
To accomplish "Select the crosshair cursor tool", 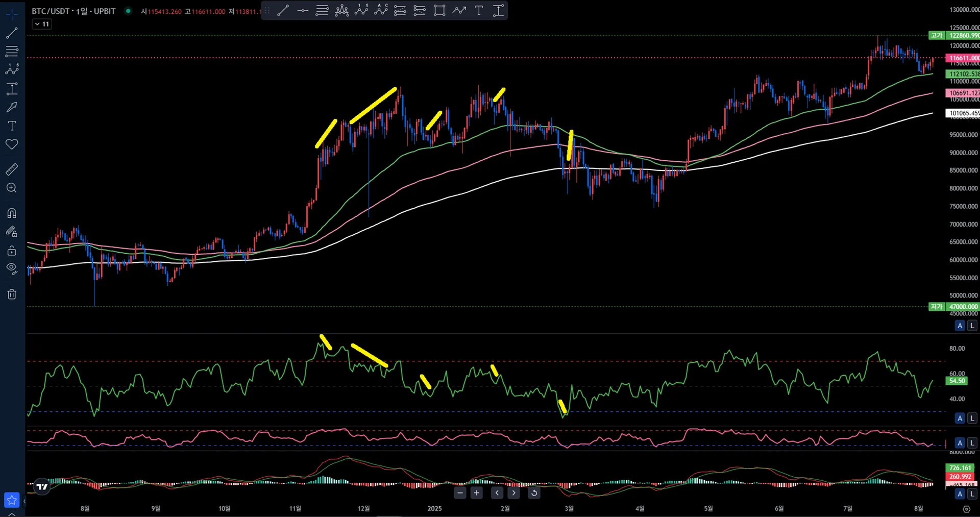I will (x=12, y=14).
